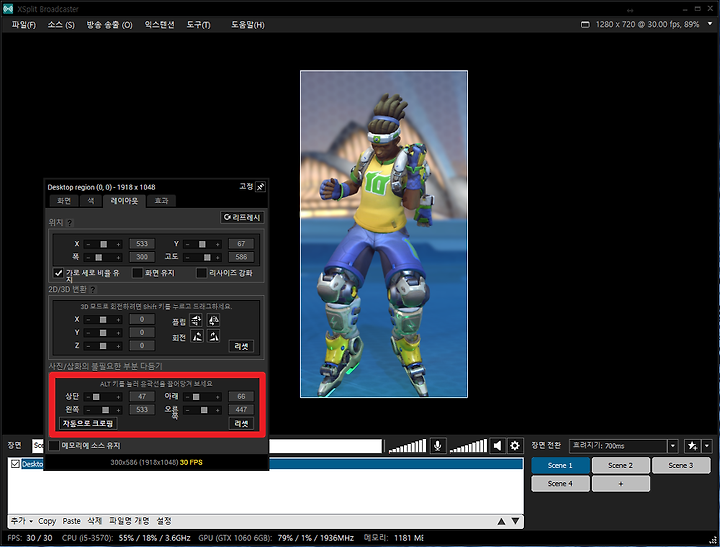720x547 pixels.
Task: Switch to Scene 4
Action: (x=560, y=484)
